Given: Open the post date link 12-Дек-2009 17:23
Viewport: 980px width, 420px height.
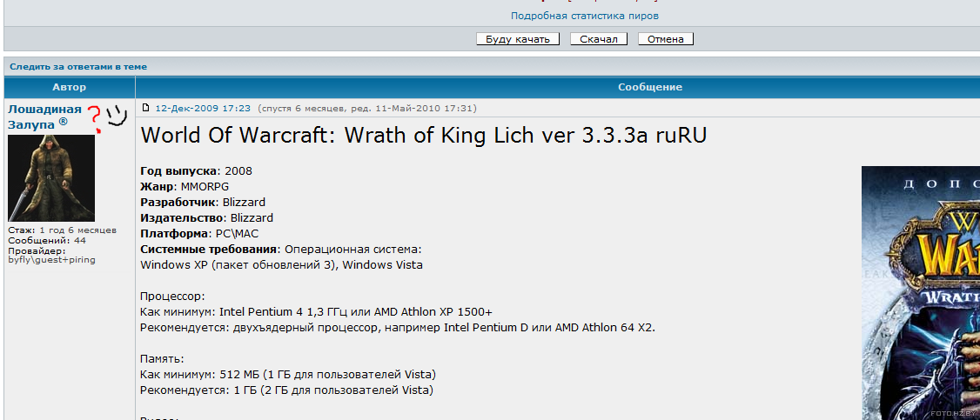Looking at the screenshot, I should pyautogui.click(x=203, y=109).
